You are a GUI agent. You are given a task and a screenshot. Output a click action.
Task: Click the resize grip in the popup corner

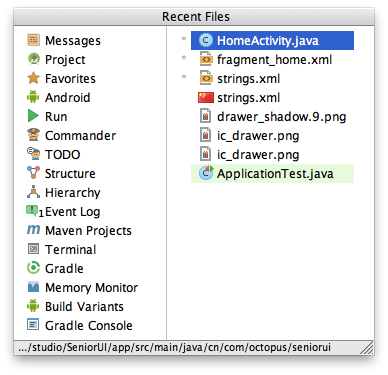367,348
